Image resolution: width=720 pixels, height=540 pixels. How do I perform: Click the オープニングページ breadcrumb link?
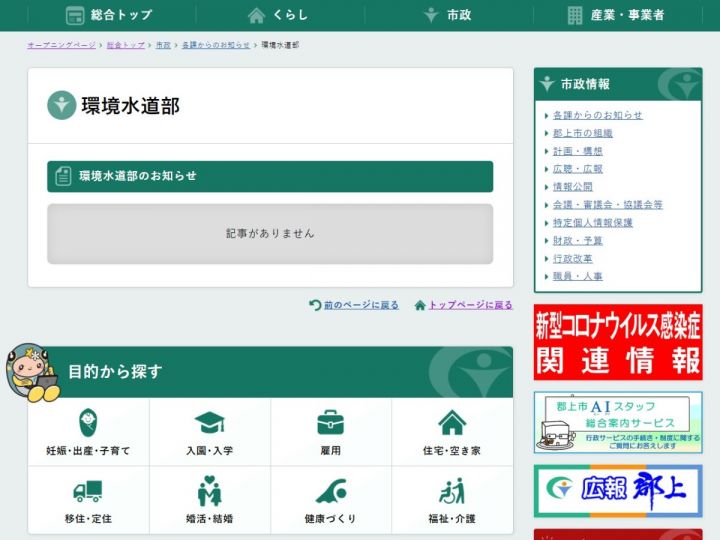pos(61,46)
